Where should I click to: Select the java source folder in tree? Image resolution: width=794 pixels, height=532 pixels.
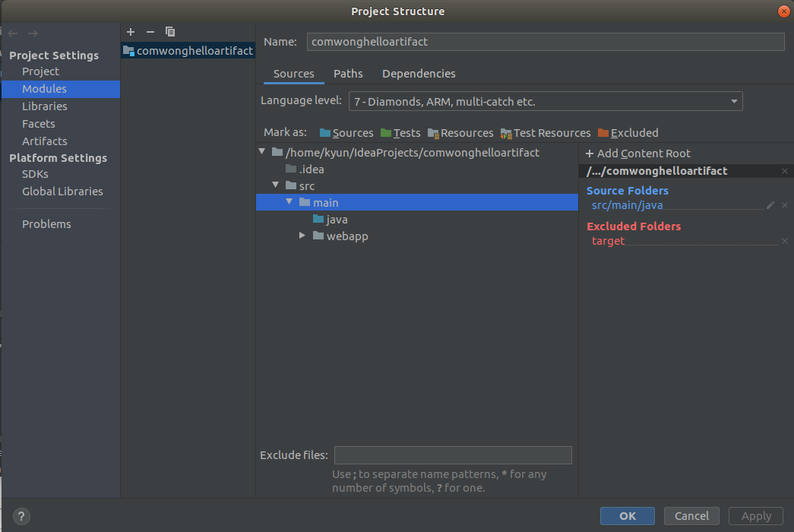tap(331, 220)
